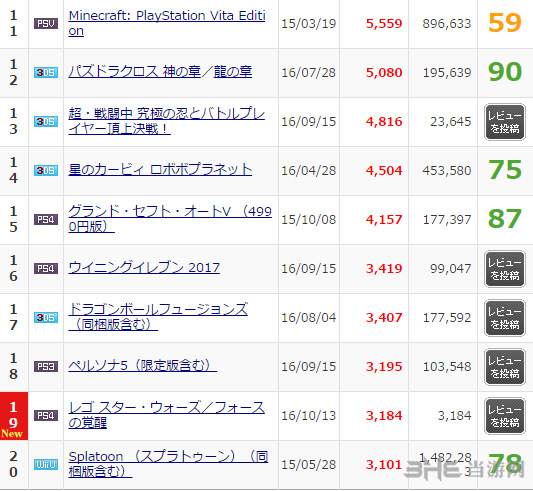Open the パズドラクロス 神の章 link
533x491 pixels.
[x=135, y=72]
